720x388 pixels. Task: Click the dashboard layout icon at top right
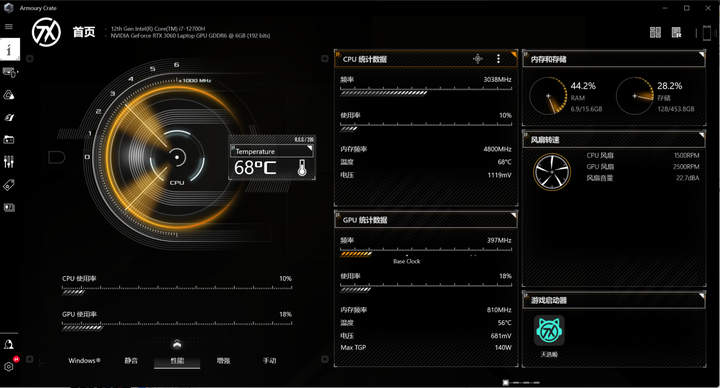[655, 32]
